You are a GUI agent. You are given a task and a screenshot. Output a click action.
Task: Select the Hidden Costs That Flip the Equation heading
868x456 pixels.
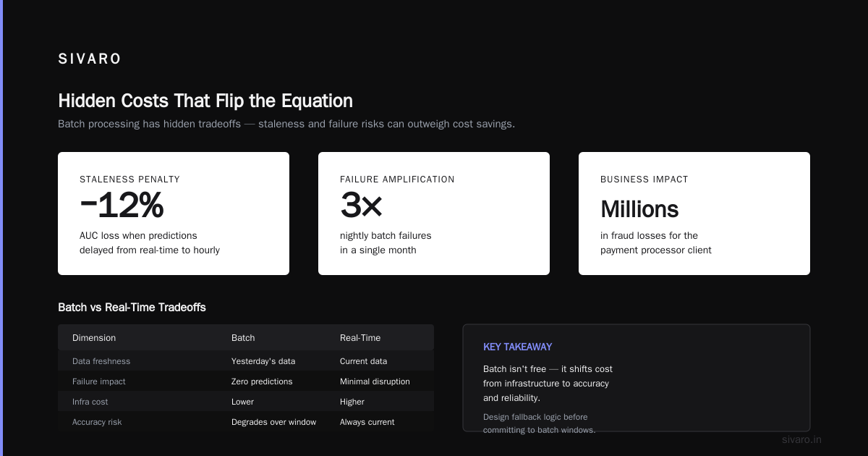(205, 101)
